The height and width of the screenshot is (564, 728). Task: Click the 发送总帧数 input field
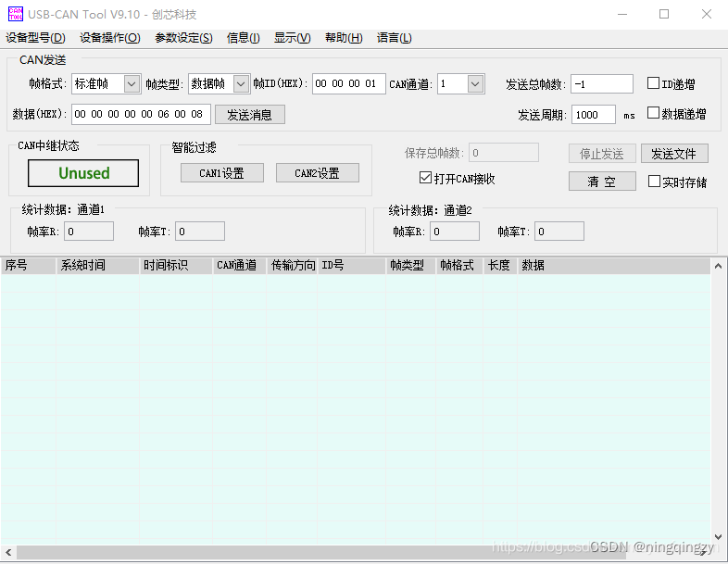pyautogui.click(x=602, y=84)
